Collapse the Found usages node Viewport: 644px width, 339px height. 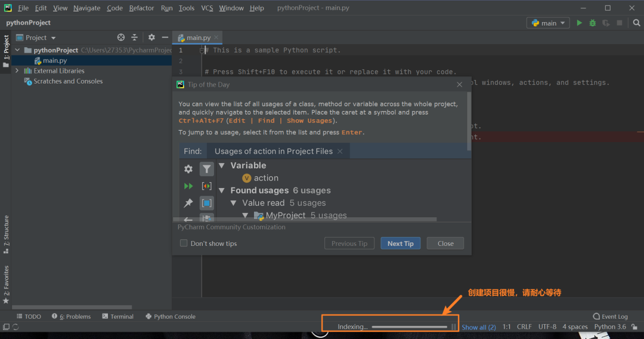[222, 190]
